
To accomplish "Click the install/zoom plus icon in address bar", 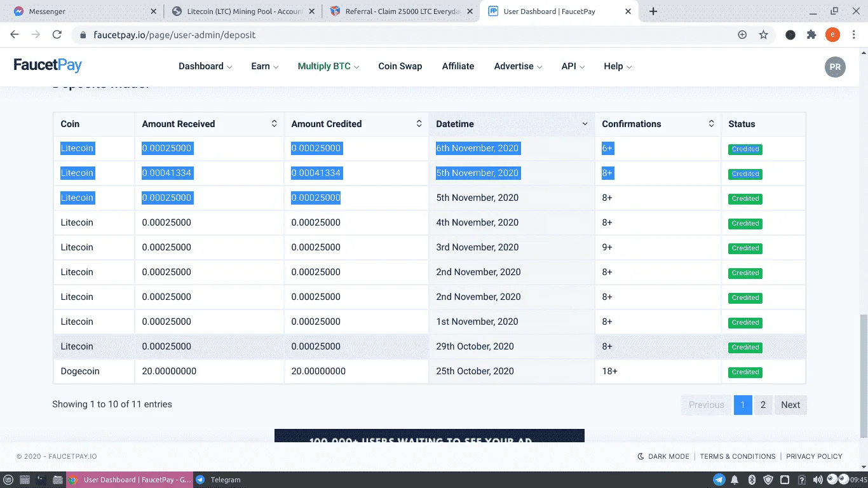I will click(742, 35).
